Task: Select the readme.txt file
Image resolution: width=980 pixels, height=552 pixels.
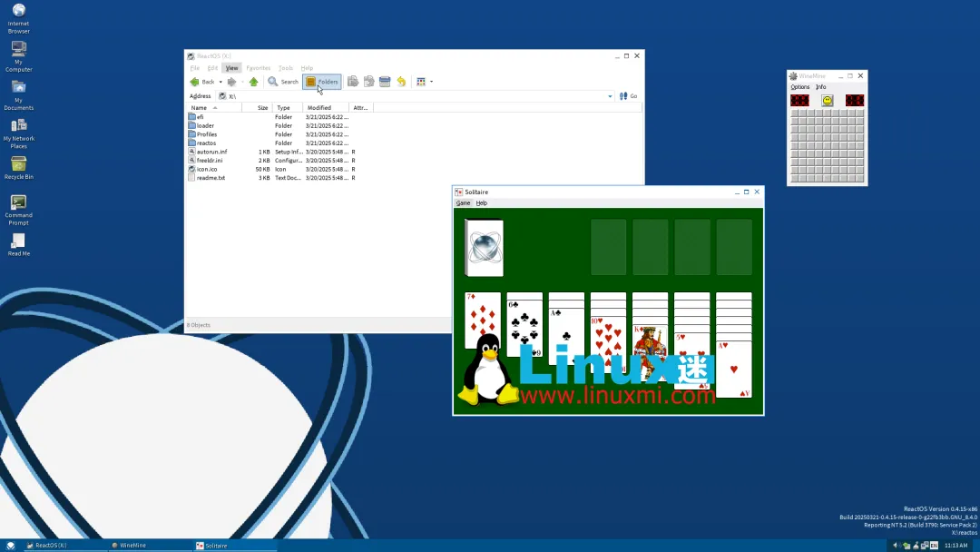Action: coord(207,178)
